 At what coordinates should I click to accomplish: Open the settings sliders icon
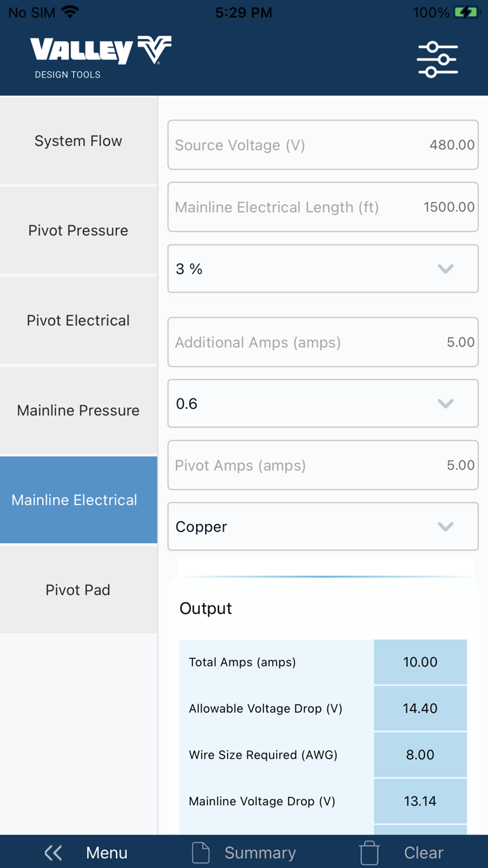point(437,59)
